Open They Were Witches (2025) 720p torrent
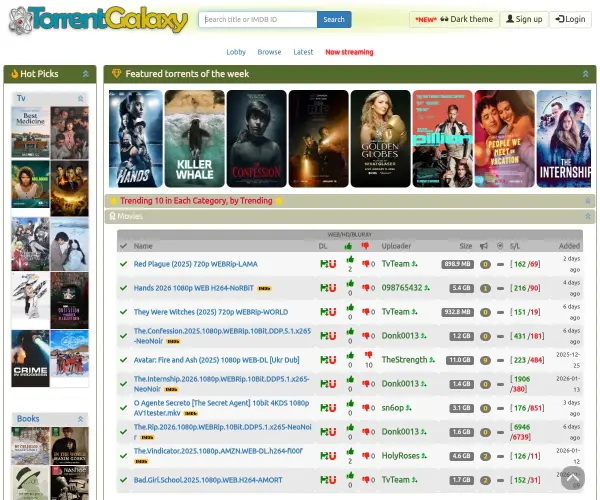This screenshot has height=500, width=600. click(211, 312)
